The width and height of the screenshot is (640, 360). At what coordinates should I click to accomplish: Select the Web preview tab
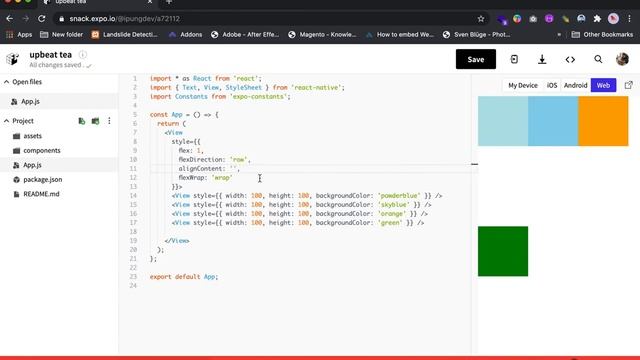click(603, 85)
